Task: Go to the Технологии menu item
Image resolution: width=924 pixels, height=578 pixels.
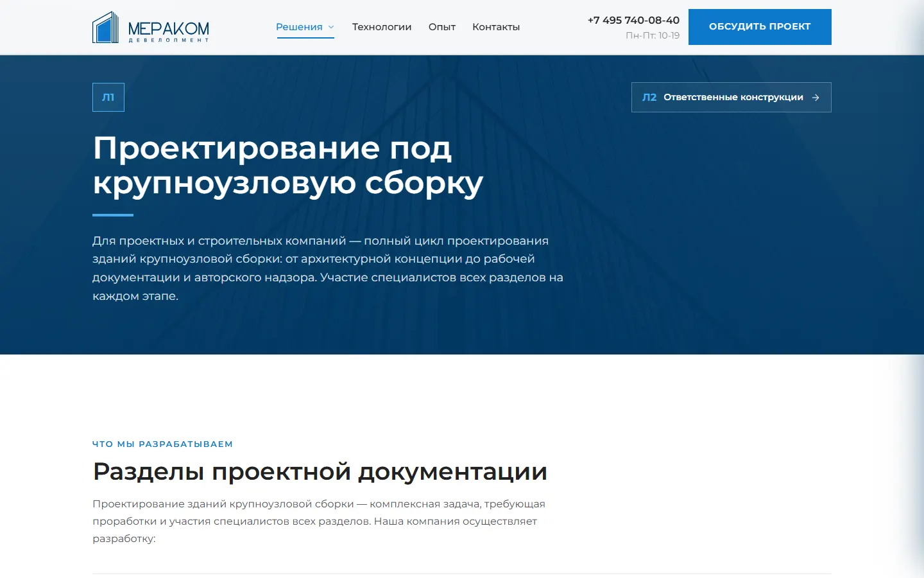Action: (x=382, y=27)
